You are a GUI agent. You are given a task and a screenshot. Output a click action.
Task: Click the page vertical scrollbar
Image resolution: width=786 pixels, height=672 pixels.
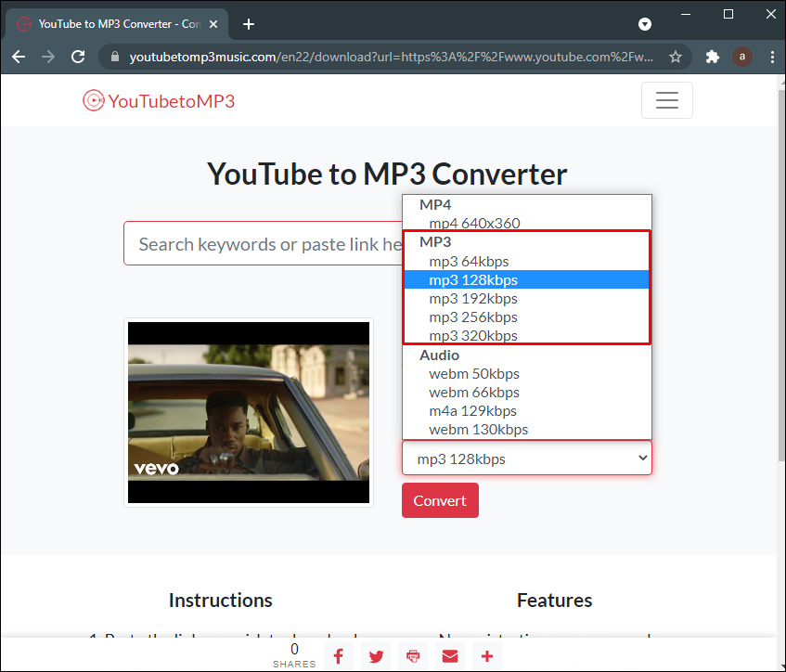[781, 276]
